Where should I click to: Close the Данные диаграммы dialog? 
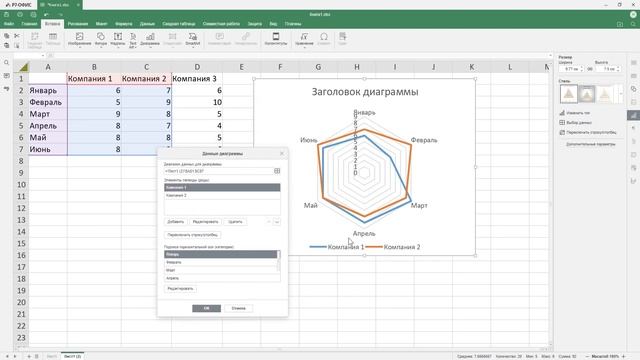click(282, 153)
